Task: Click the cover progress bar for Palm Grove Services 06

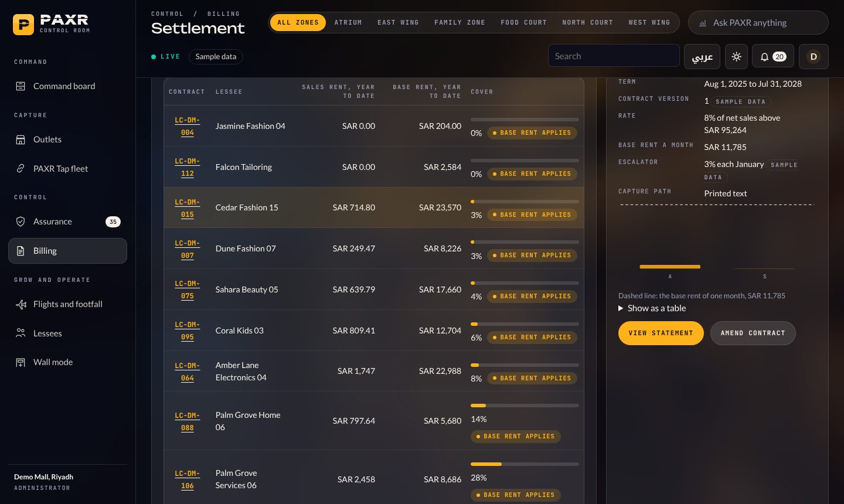Action: [x=525, y=464]
